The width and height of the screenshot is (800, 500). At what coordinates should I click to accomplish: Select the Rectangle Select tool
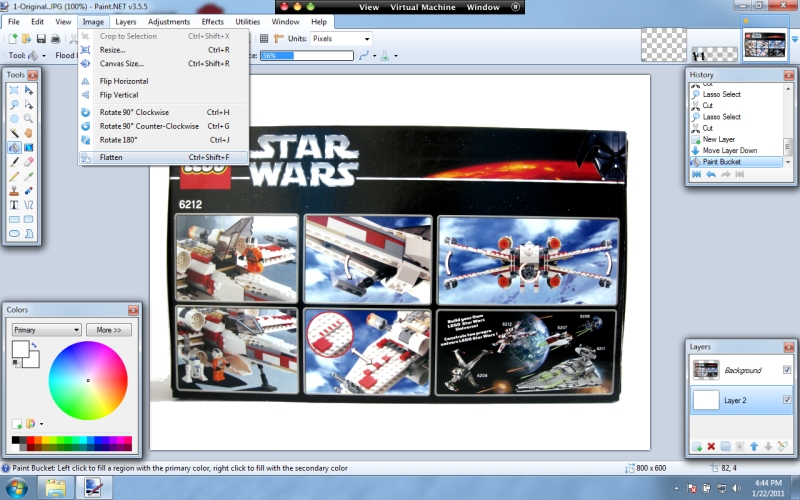point(14,90)
